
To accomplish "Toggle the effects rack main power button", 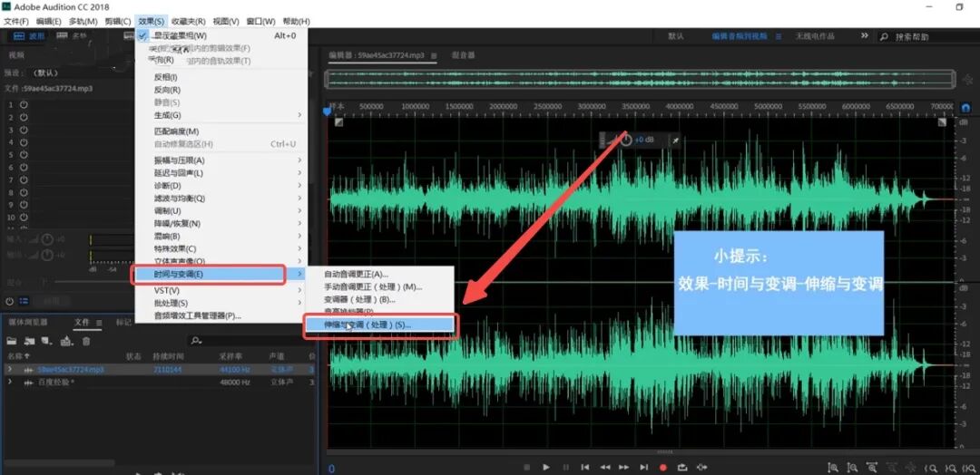I will click(9, 302).
